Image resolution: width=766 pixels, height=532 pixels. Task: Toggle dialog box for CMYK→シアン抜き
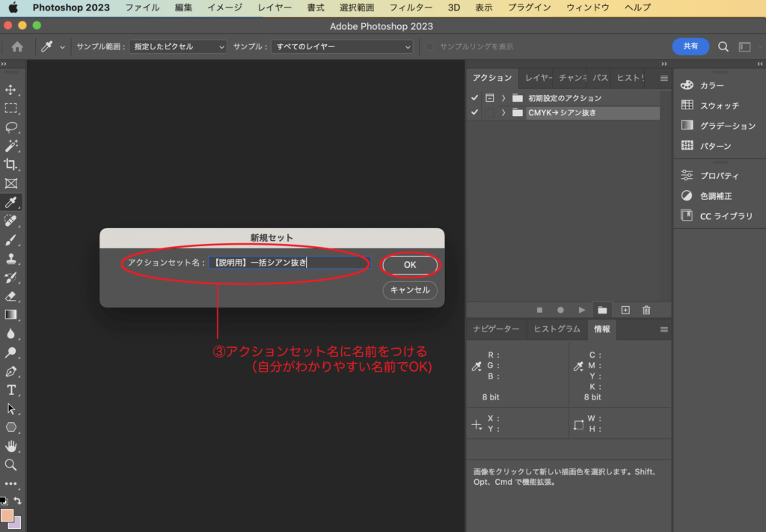(489, 112)
